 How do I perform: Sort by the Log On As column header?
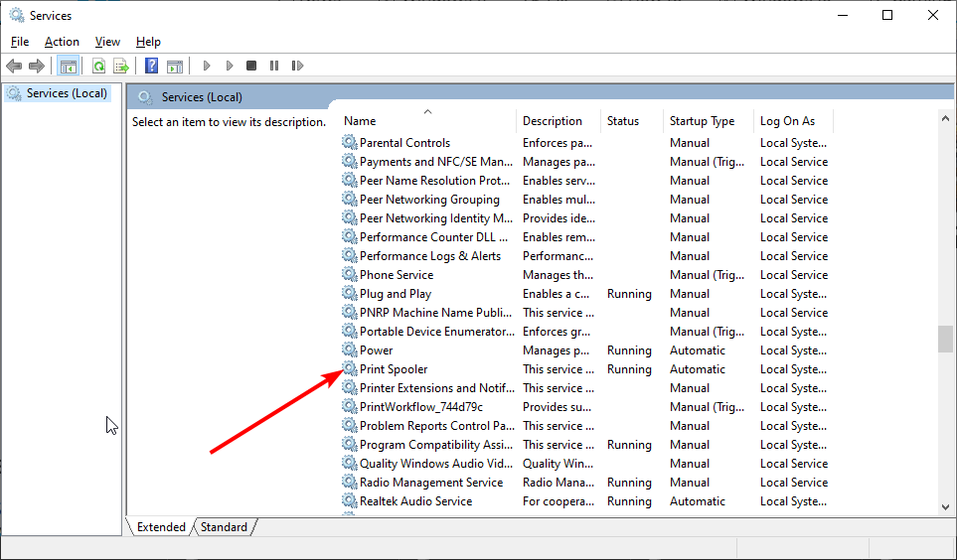click(x=793, y=121)
